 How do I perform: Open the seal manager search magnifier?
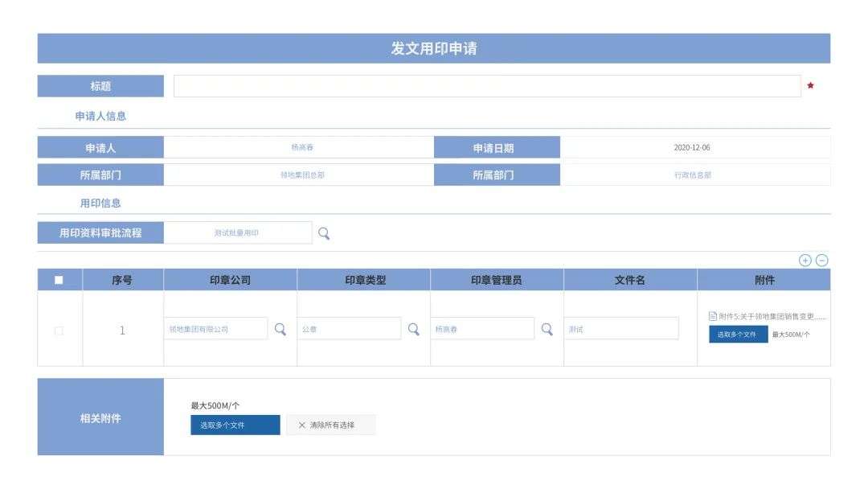[547, 328]
